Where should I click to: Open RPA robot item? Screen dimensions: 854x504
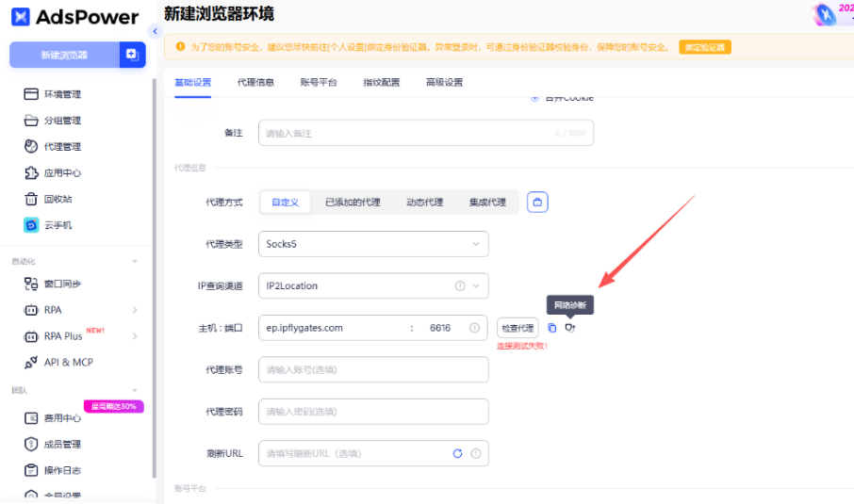(43, 310)
